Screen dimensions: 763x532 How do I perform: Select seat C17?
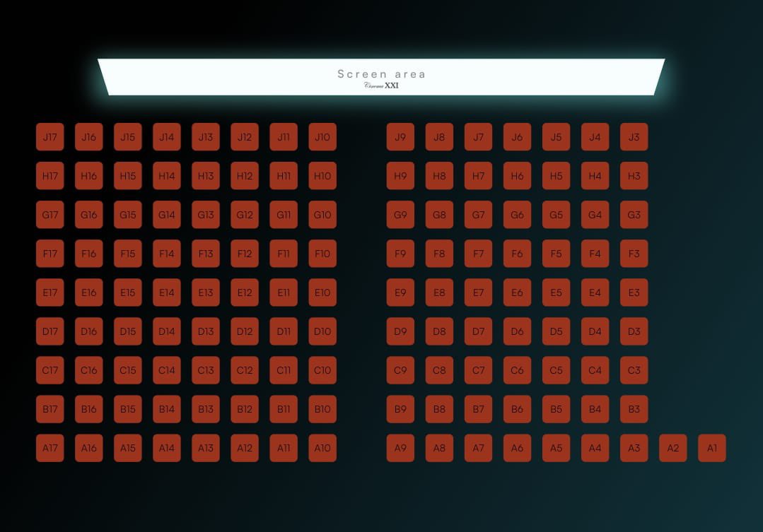click(x=50, y=370)
